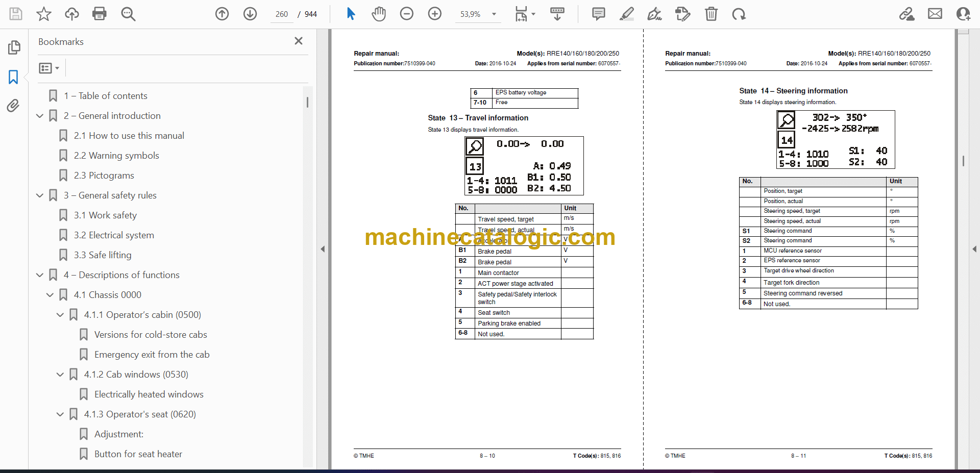Click the document vertical scrollbar thumb
This screenshot has width=980, height=473.
click(x=963, y=161)
